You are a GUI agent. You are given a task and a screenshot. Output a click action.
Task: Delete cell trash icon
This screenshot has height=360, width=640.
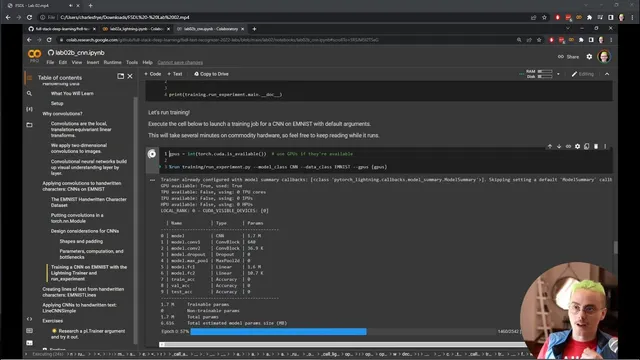[x=596, y=146]
